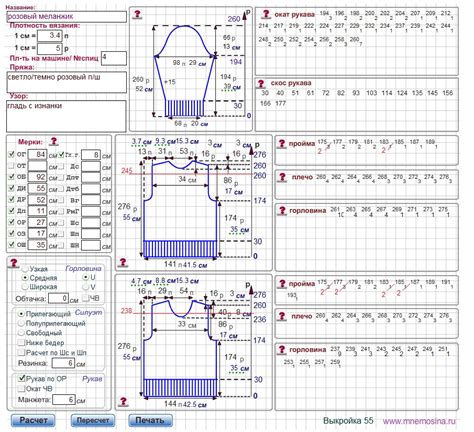Select Широкая neckline width

pos(25,286)
